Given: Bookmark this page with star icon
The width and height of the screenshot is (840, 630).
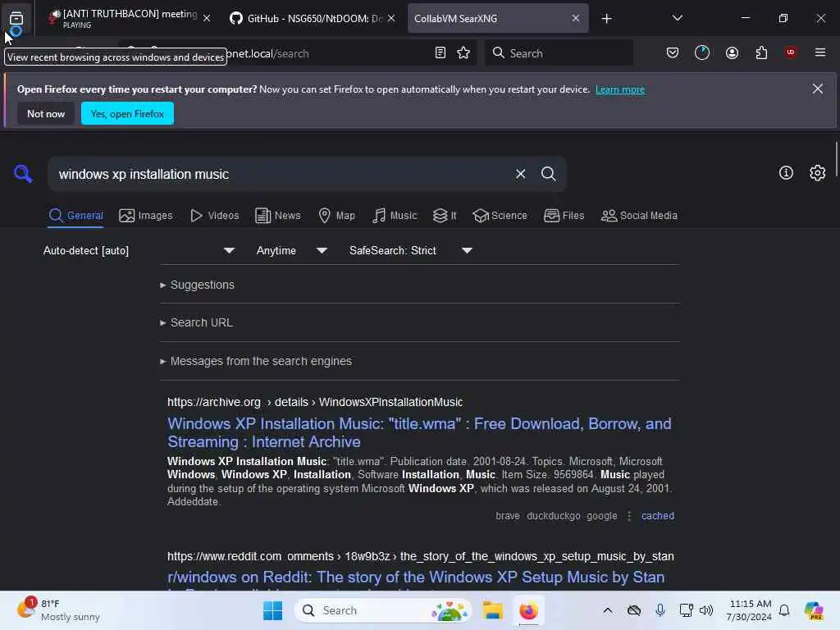Looking at the screenshot, I should [x=463, y=52].
